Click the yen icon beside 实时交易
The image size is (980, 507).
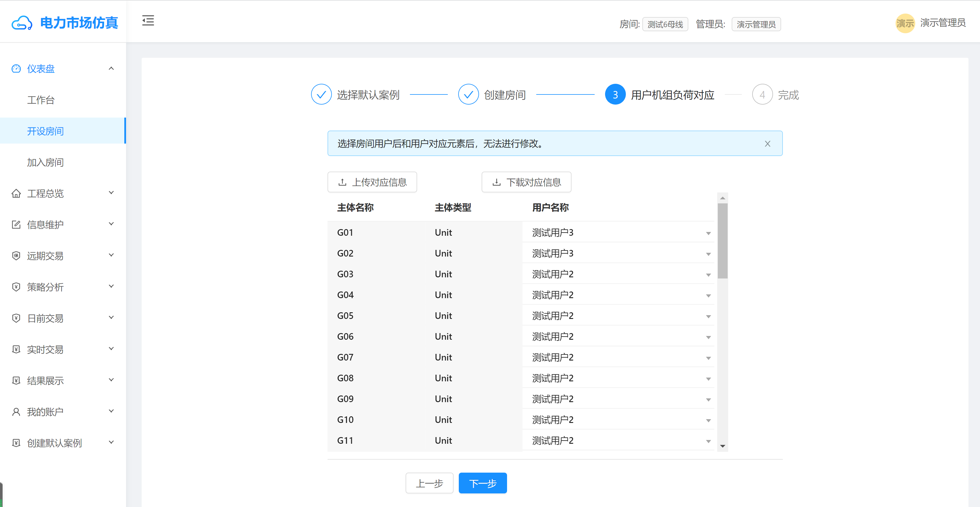tap(16, 349)
